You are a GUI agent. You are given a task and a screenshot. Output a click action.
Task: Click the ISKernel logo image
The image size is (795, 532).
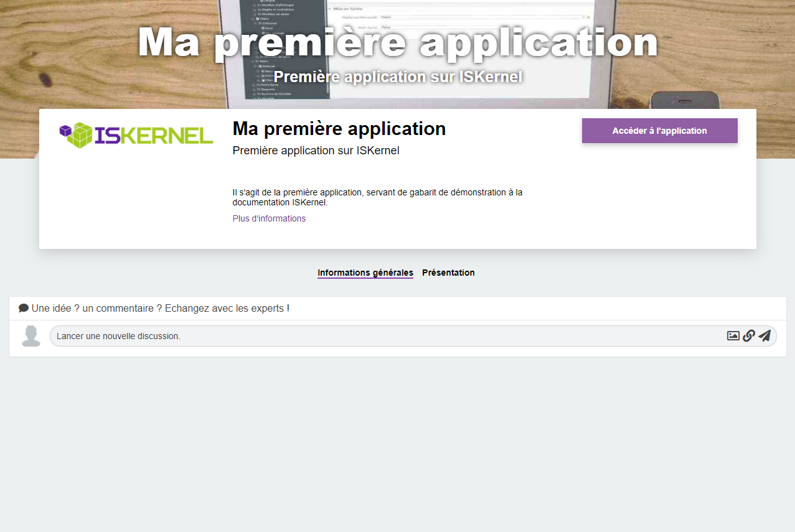136,135
